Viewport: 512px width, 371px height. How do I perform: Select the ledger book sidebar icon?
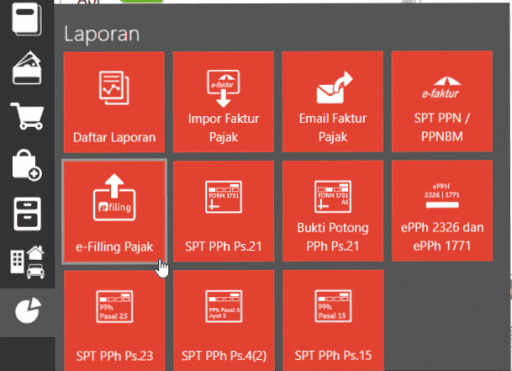pyautogui.click(x=27, y=20)
